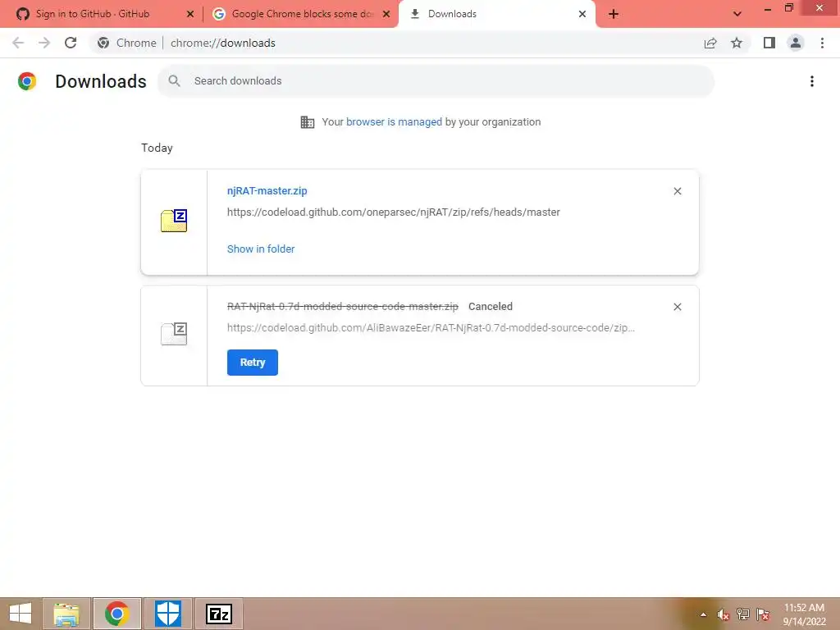Click the Chrome site info chip in address bar
The height and width of the screenshot is (630, 840).
(x=127, y=43)
